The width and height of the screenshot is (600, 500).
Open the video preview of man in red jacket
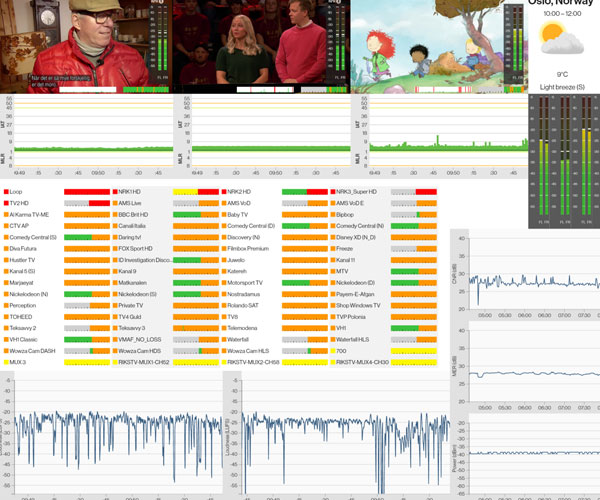86,45
